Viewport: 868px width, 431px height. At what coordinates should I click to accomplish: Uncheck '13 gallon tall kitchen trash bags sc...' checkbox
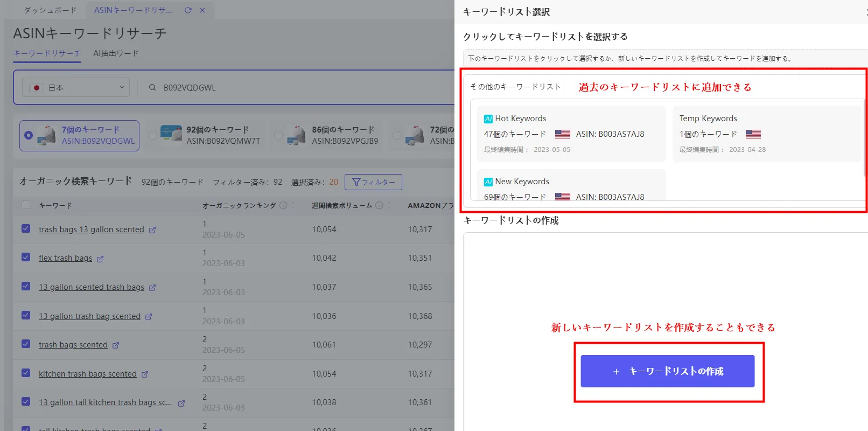(x=26, y=401)
